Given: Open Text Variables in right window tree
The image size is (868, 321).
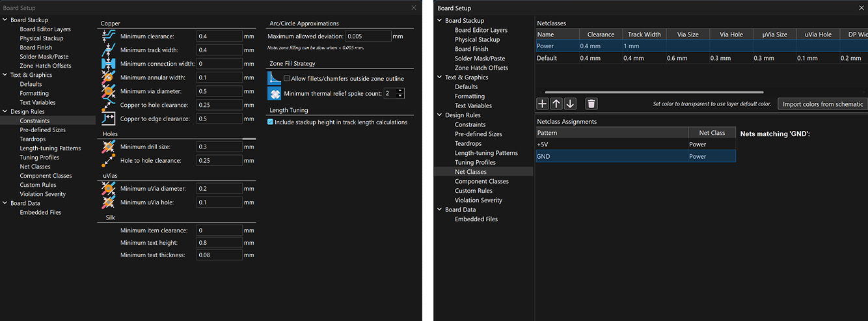Looking at the screenshot, I should 473,105.
